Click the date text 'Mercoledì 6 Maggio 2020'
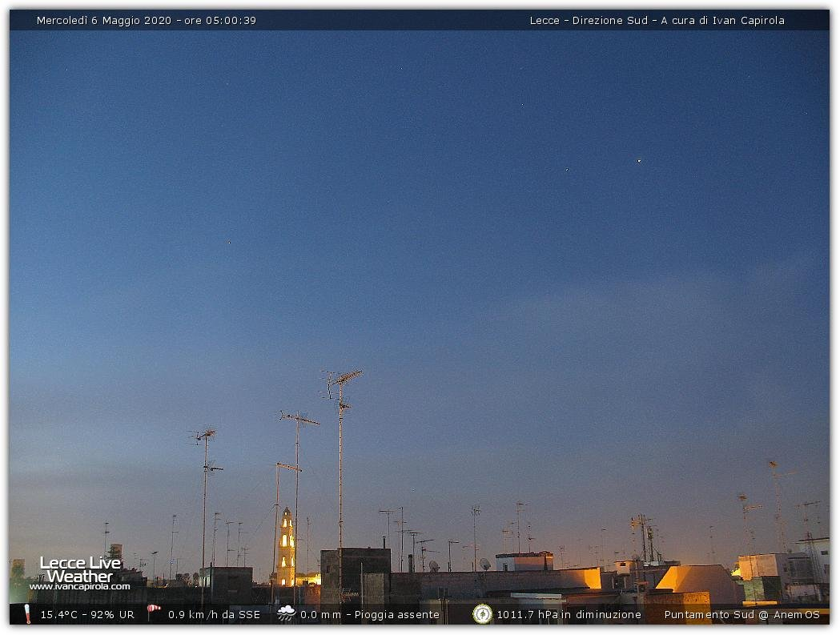Image resolution: width=840 pixels, height=635 pixels. click(104, 20)
